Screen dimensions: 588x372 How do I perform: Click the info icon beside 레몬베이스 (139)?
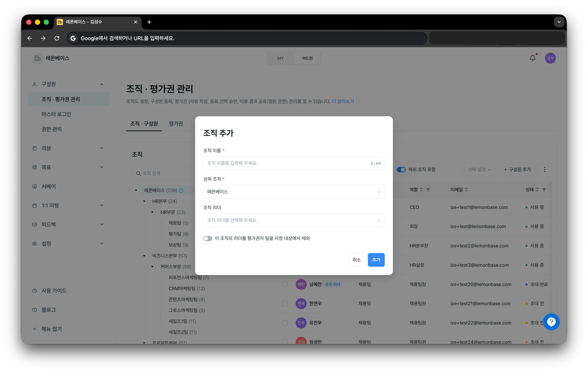click(181, 191)
